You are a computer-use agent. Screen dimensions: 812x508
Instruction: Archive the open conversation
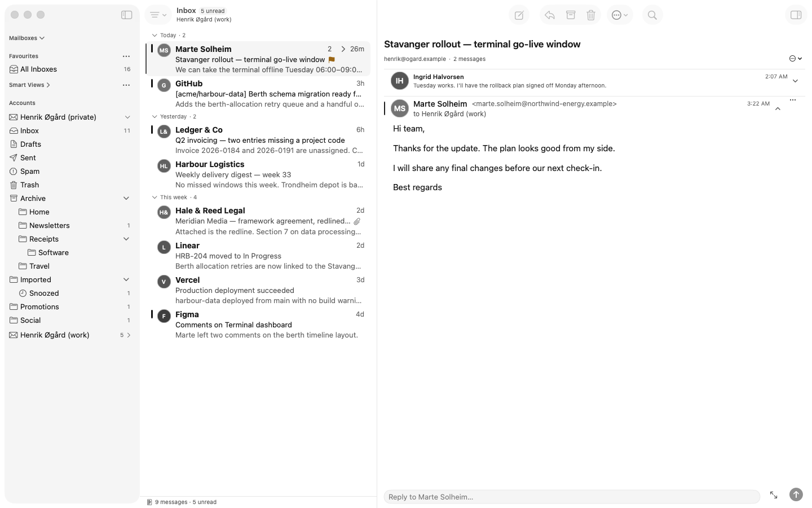(x=571, y=15)
